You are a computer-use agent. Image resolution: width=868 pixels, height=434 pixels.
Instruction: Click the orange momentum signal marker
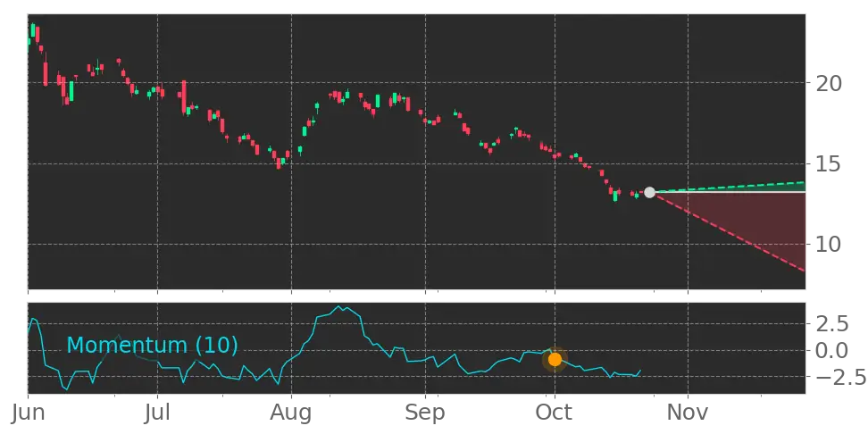tap(555, 359)
